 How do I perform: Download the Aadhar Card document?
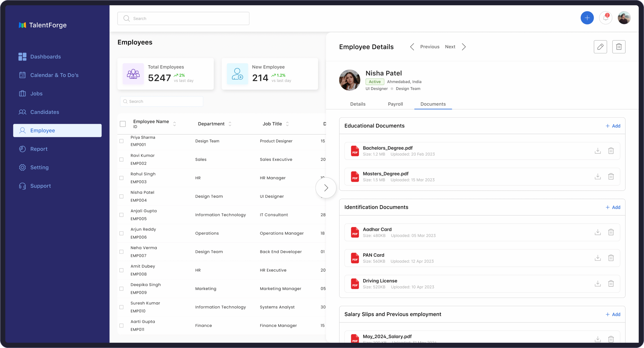(597, 232)
